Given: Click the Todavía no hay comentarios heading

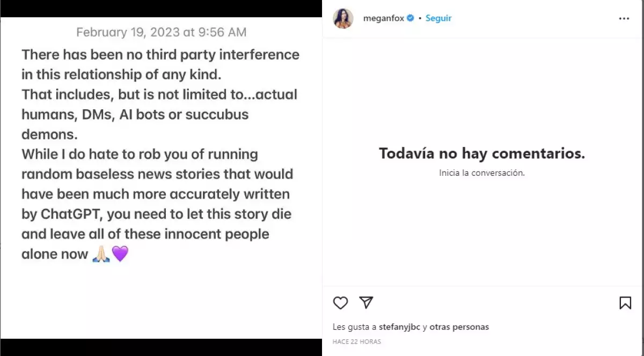Looking at the screenshot, I should point(482,154).
